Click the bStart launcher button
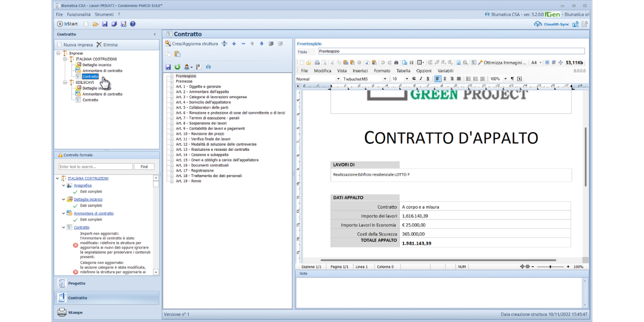The height and width of the screenshot is (322, 644). 67,24
